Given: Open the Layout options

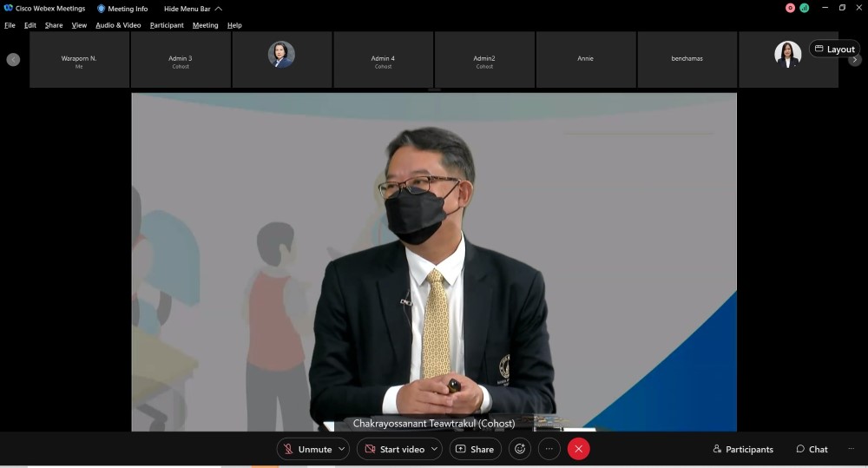Looking at the screenshot, I should [834, 49].
